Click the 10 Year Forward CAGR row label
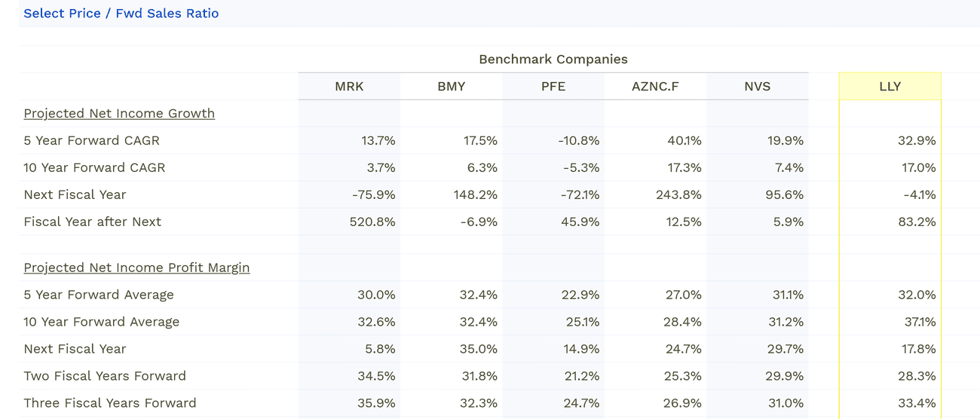980x419 pixels. pos(94,167)
